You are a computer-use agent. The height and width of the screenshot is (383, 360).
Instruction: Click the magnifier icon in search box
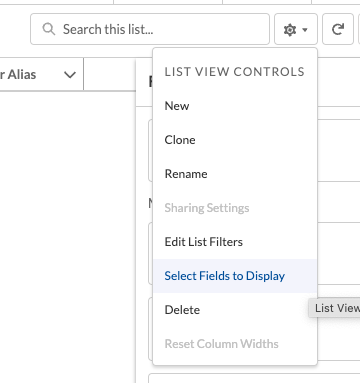pyautogui.click(x=49, y=29)
